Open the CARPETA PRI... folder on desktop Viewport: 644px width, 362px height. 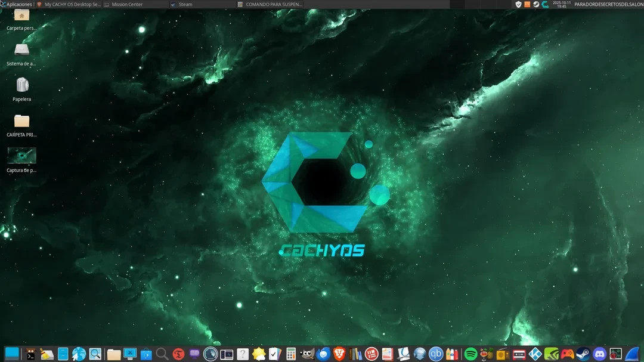tap(21, 125)
